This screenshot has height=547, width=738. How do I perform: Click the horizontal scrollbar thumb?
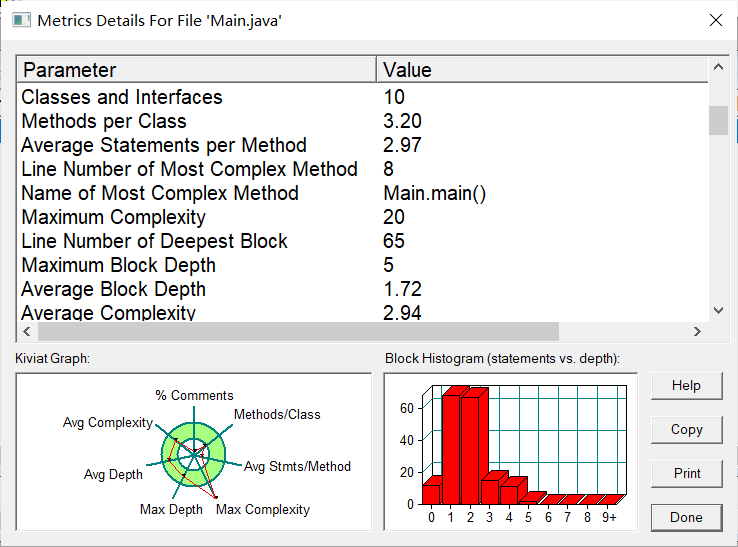point(298,331)
